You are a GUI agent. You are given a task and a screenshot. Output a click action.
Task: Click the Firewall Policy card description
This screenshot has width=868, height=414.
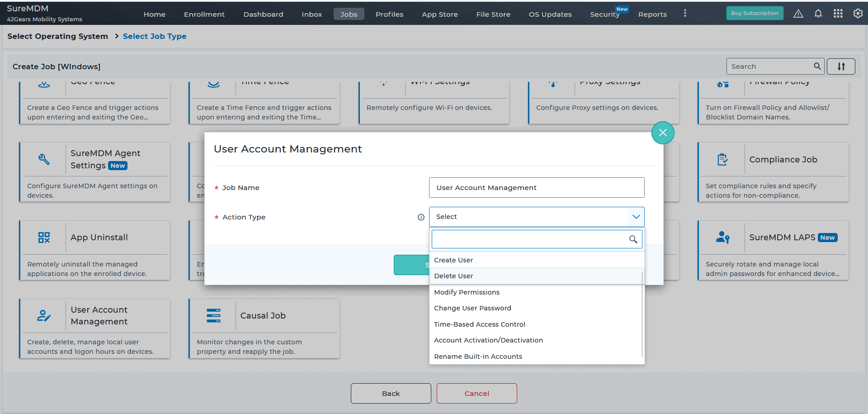(x=768, y=112)
